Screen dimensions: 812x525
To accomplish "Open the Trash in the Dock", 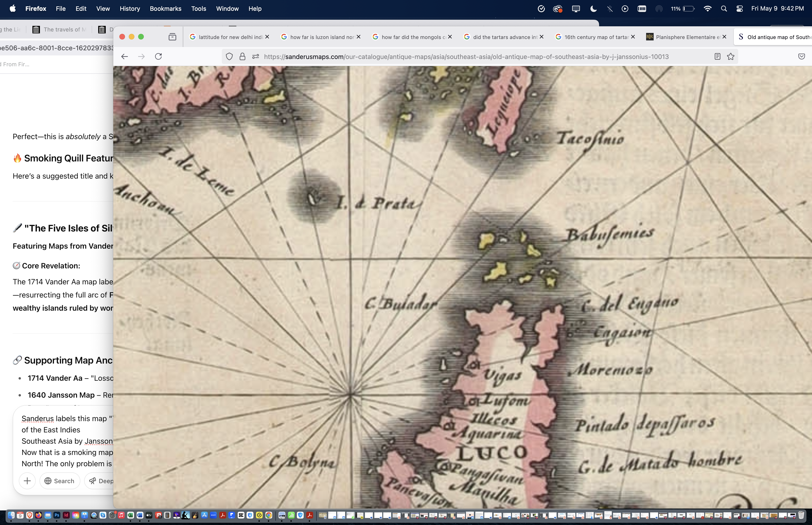I will (801, 515).
